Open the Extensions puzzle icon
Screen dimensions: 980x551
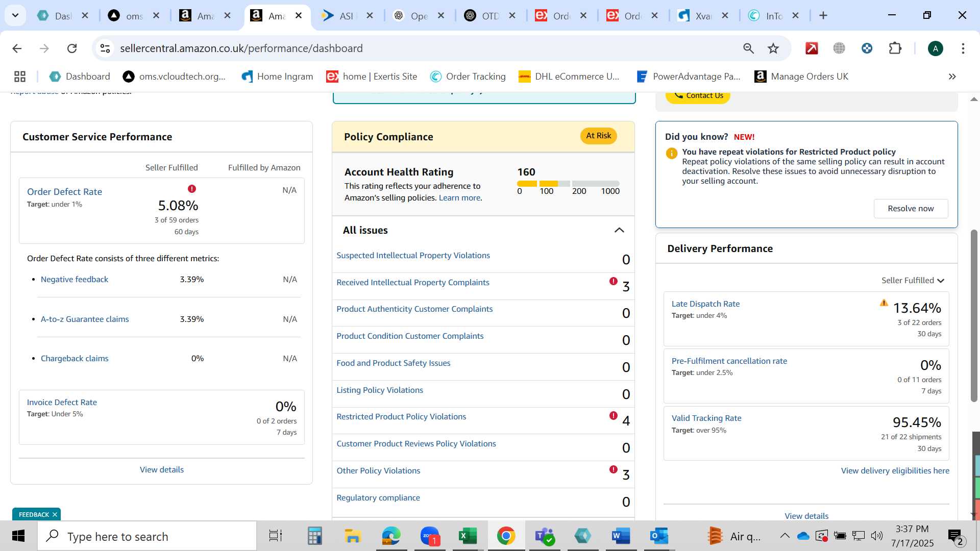(895, 48)
